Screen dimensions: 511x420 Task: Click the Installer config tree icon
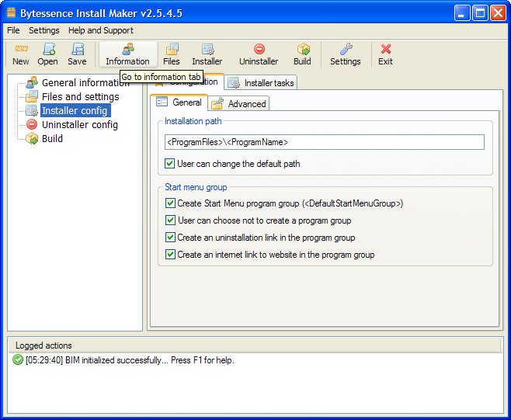pos(32,111)
